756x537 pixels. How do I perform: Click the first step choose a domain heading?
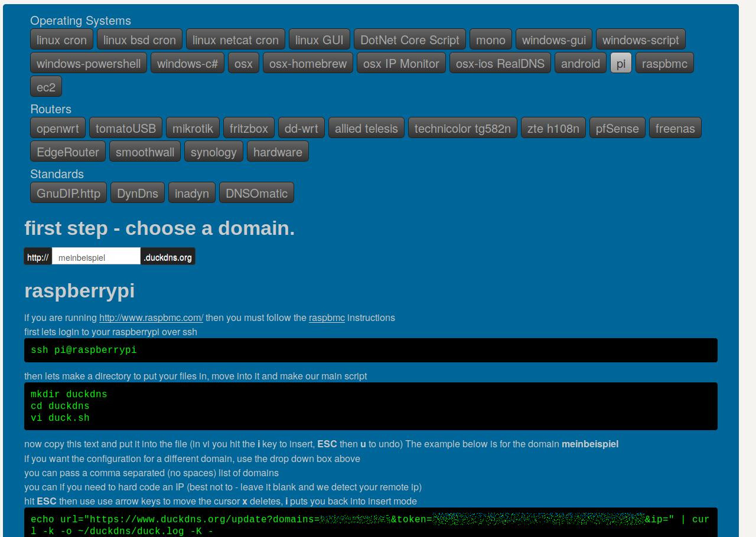pos(159,228)
